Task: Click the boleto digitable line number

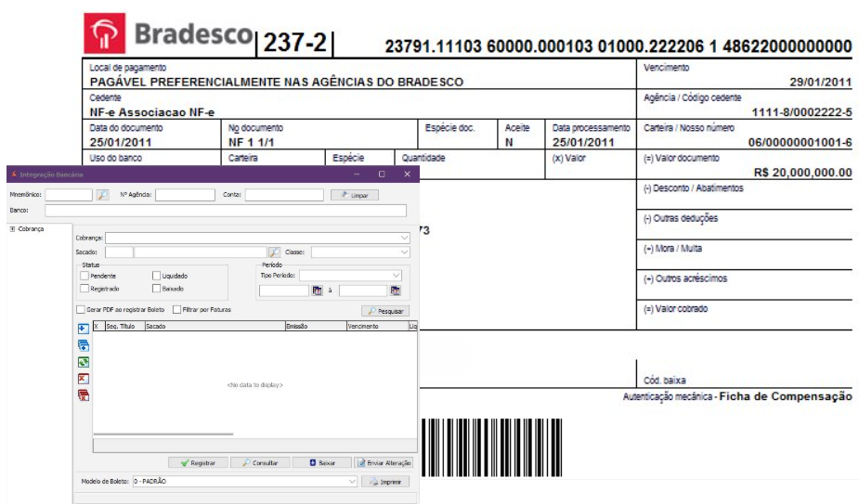Action: (618, 46)
